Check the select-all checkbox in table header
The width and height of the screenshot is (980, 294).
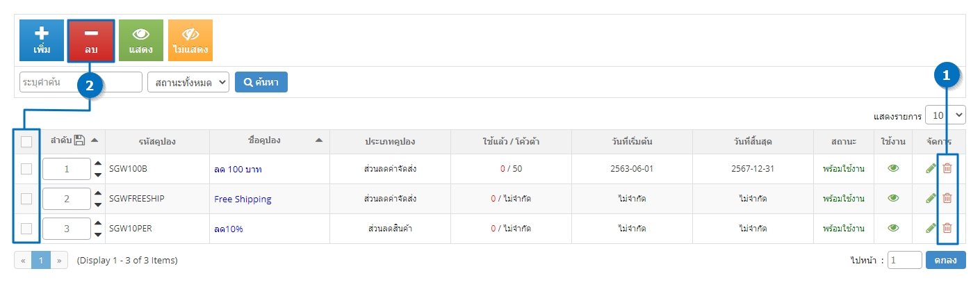[x=26, y=142]
